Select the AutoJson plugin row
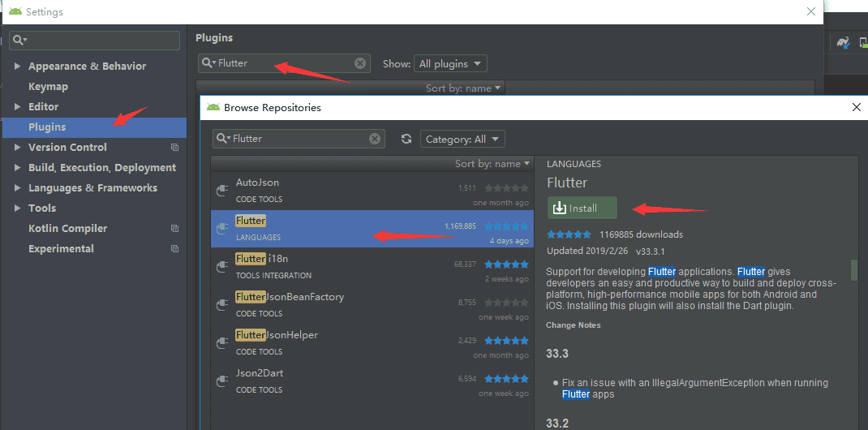 tap(372, 191)
